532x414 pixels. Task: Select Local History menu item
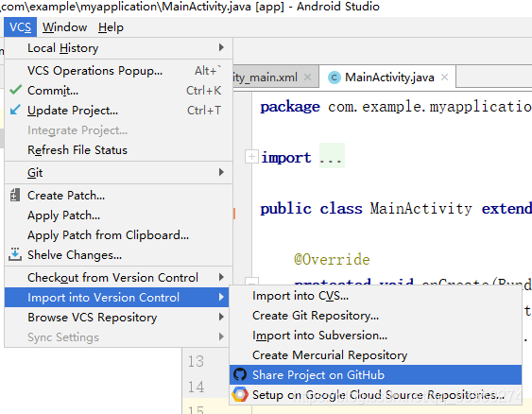[x=119, y=48]
